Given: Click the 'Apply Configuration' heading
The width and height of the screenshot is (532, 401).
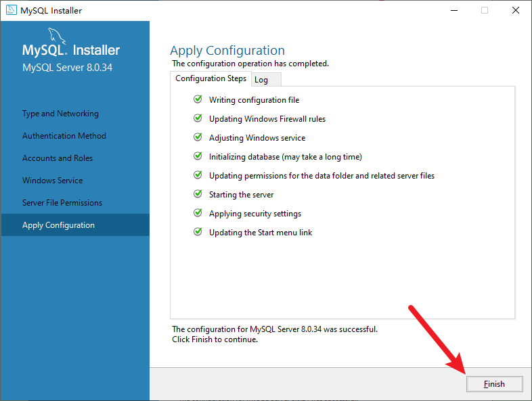Looking at the screenshot, I should coord(227,51).
